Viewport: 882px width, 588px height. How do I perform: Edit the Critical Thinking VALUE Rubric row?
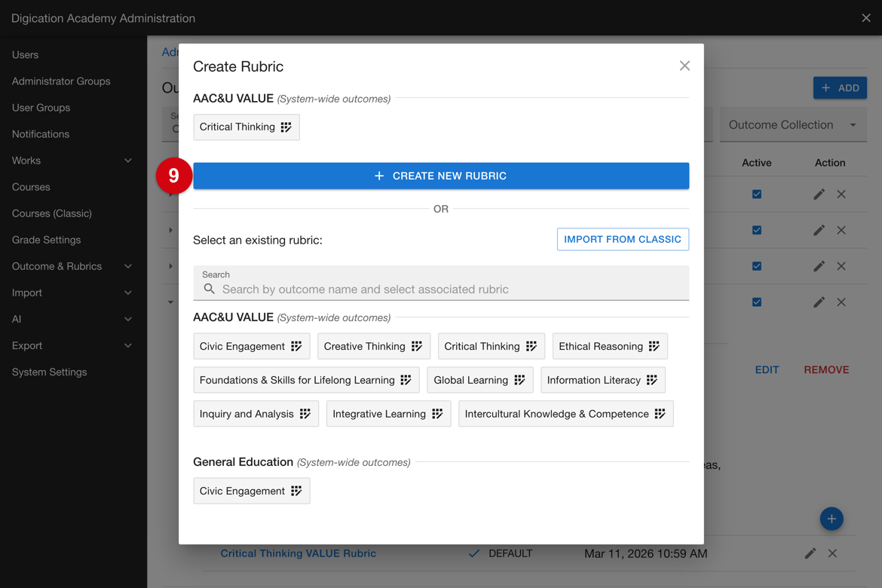click(810, 553)
